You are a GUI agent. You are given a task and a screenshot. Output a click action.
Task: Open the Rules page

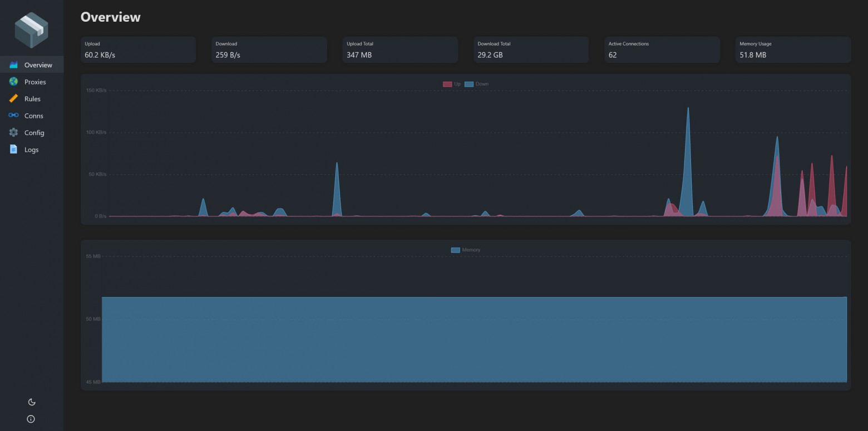[x=32, y=98]
